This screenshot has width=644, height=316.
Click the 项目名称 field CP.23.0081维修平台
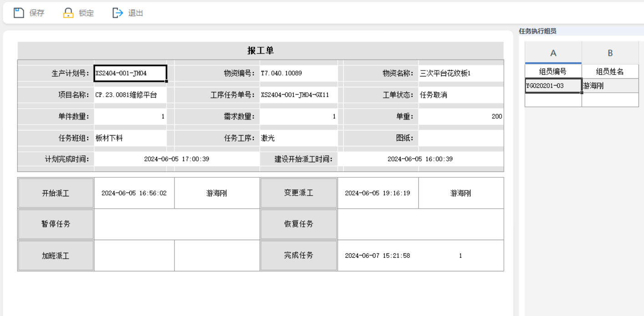pos(130,95)
